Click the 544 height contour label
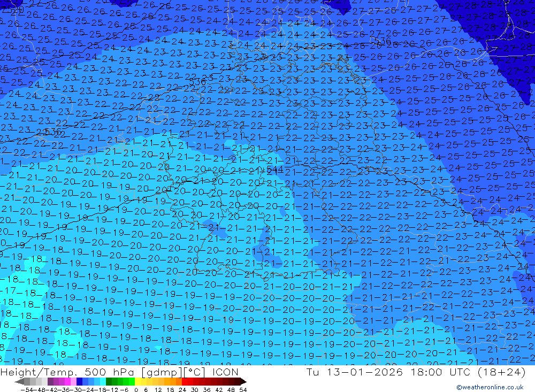This screenshot has height=392, width=535. pyautogui.click(x=275, y=170)
